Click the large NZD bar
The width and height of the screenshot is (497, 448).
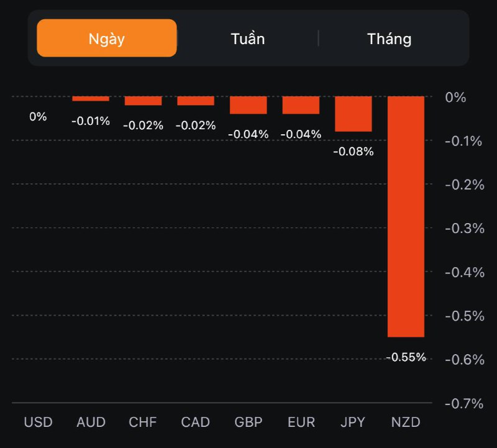(406, 216)
